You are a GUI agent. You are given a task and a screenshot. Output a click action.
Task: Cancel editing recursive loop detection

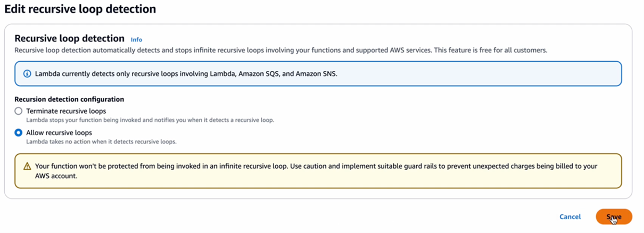pos(570,217)
